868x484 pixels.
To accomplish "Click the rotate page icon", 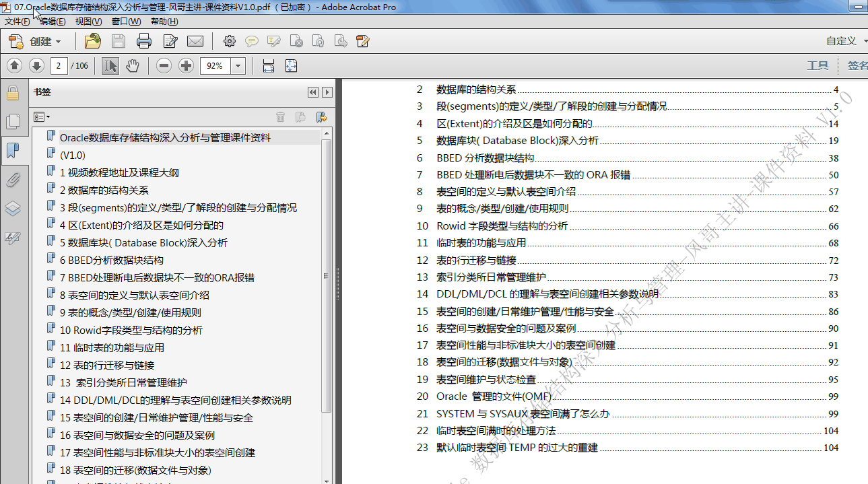I will (319, 42).
